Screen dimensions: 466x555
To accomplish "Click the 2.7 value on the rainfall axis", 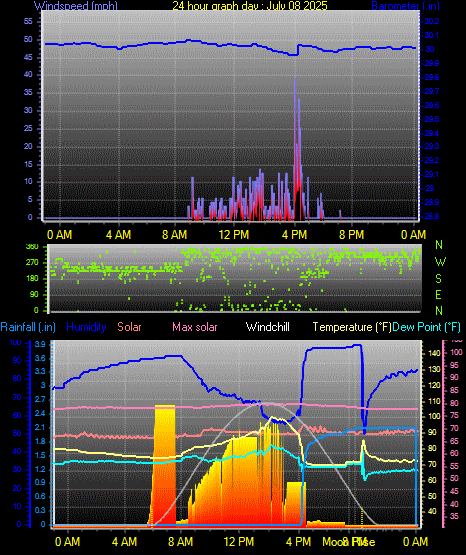I will (40, 399).
